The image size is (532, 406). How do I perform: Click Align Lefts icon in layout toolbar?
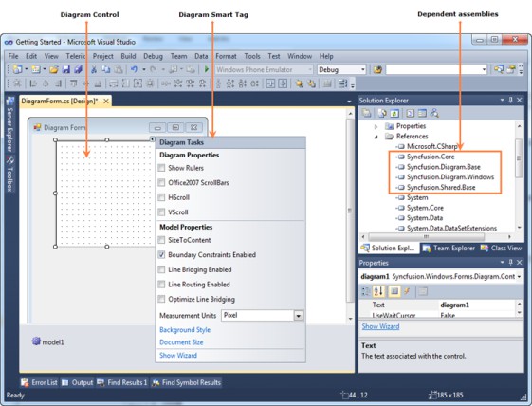(33, 83)
